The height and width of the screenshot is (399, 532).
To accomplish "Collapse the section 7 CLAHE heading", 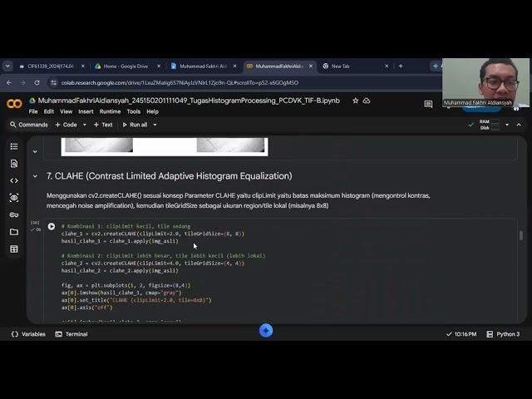I will point(35,176).
